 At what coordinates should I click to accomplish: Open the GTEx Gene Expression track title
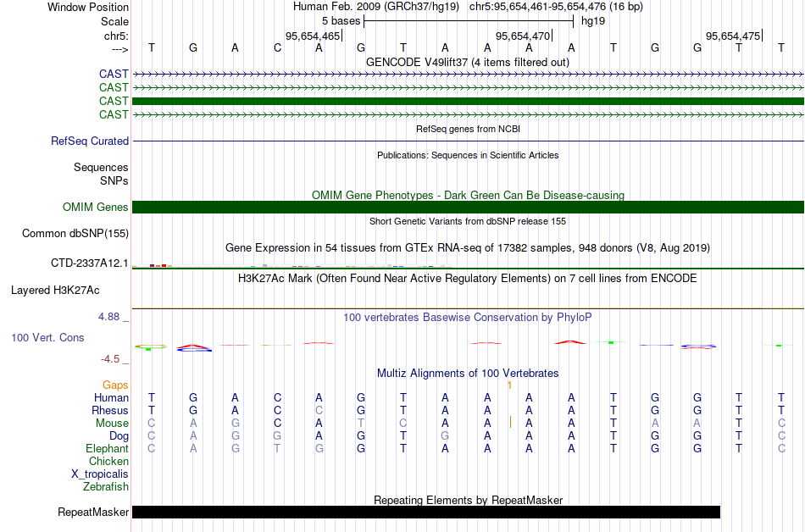coord(468,248)
